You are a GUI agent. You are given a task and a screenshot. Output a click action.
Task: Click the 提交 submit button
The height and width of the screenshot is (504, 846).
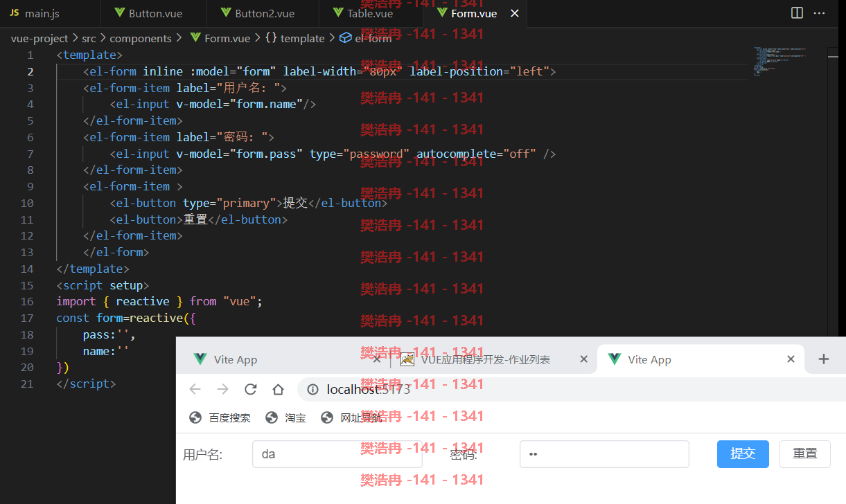click(x=743, y=453)
